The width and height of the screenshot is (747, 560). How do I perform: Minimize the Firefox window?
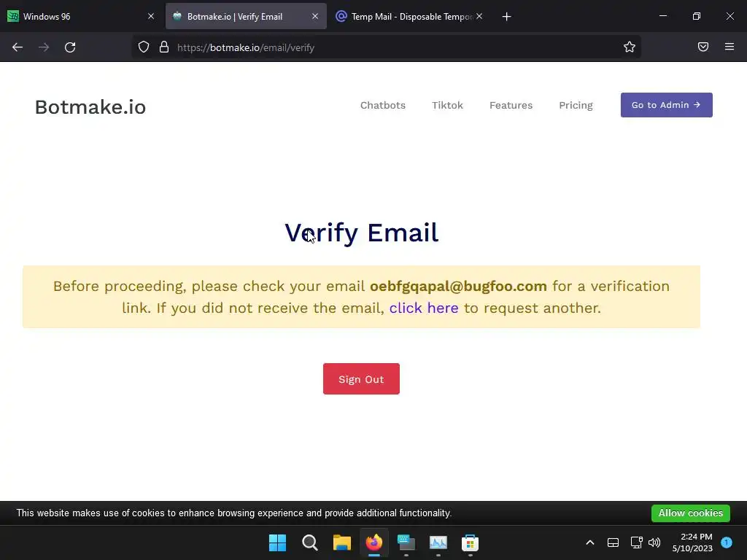point(662,16)
